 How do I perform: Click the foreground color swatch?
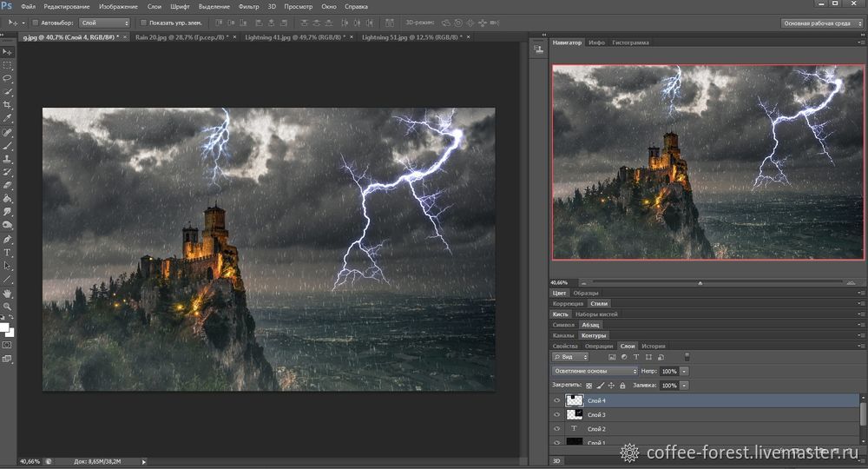click(5, 327)
